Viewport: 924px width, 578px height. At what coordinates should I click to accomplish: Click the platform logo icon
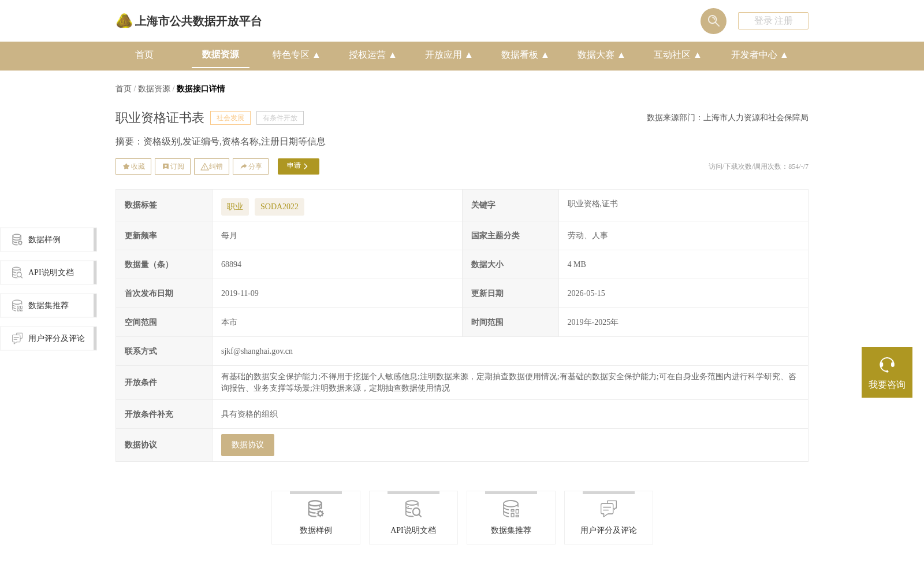coord(124,21)
